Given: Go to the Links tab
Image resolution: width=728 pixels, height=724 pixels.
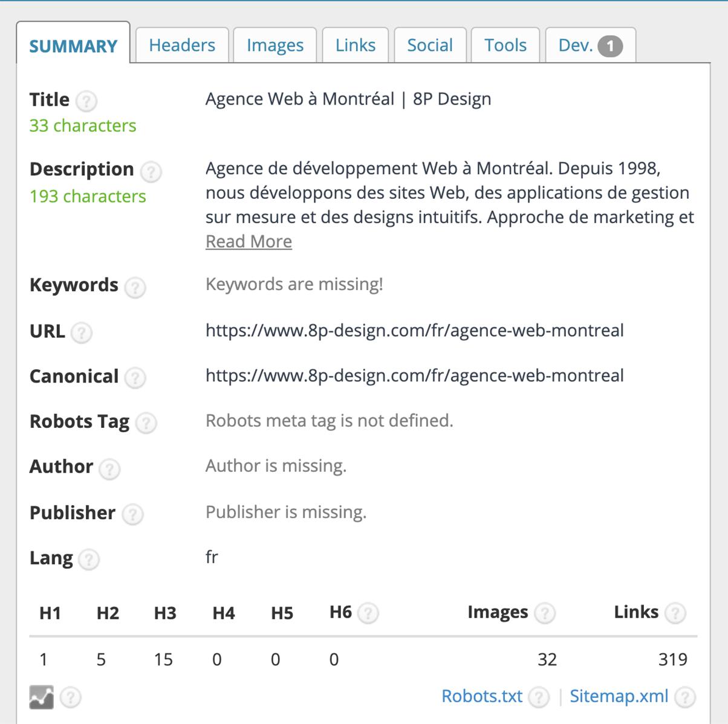Looking at the screenshot, I should [356, 45].
